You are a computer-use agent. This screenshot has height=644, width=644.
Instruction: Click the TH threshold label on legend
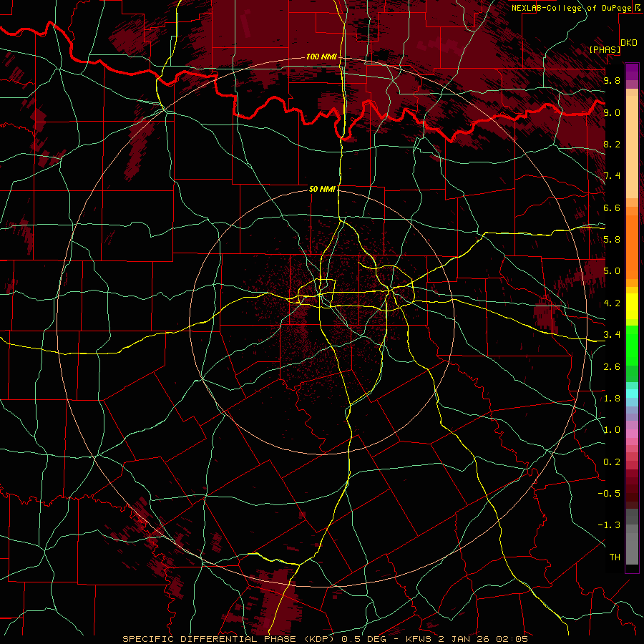click(x=615, y=557)
